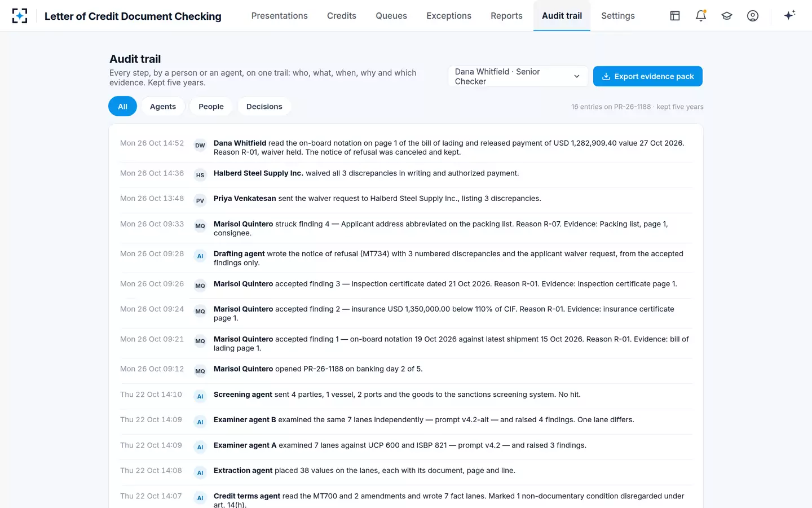
Task: Click the Mon 26 Oct 09:26 timestamp
Action: [x=152, y=284]
